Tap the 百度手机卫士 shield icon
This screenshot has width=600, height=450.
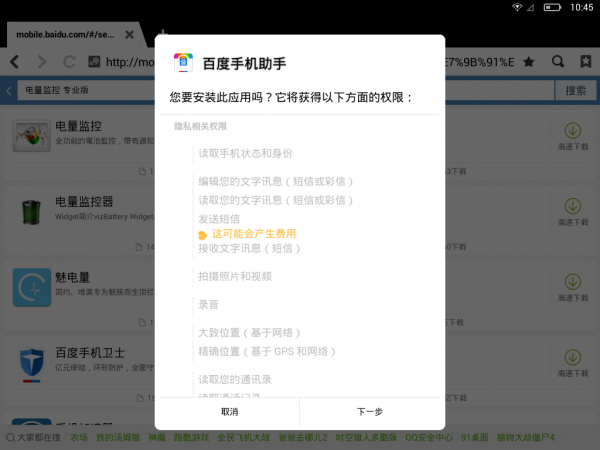tap(31, 363)
